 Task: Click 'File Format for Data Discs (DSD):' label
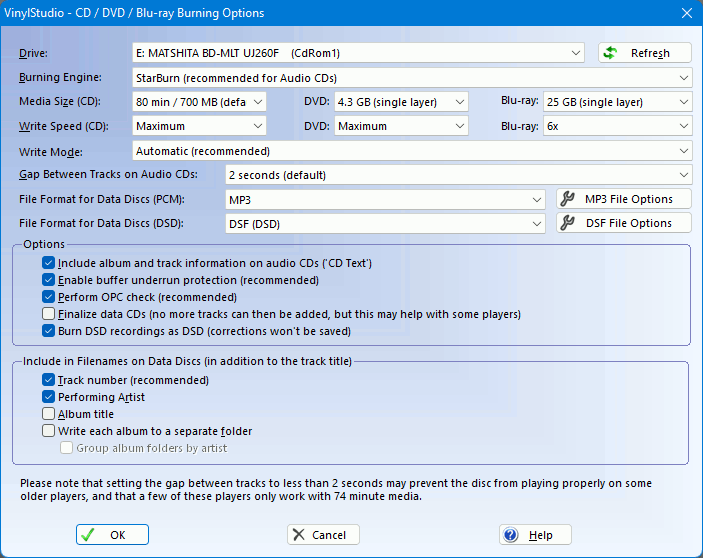101,223
